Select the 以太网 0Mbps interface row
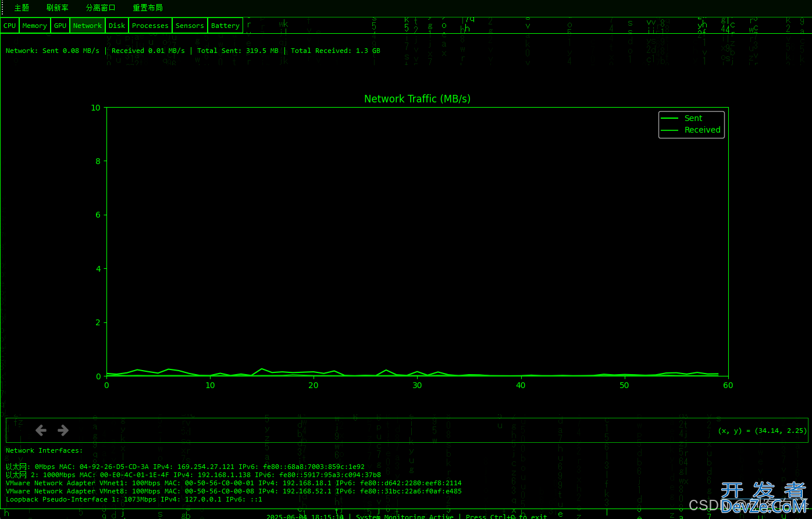 click(x=185, y=467)
